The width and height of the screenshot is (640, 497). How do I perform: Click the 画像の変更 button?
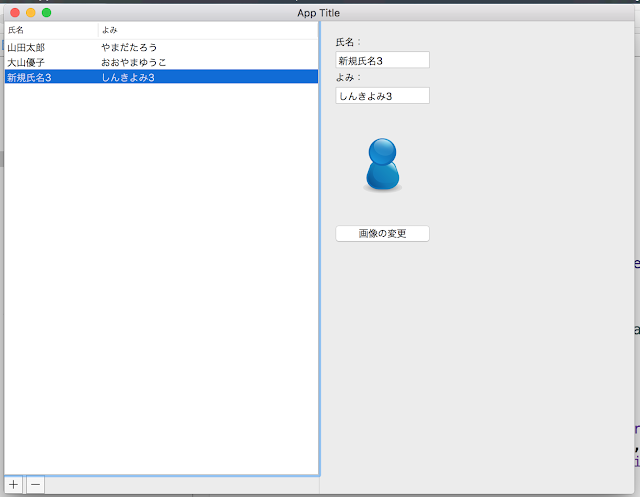pos(382,233)
